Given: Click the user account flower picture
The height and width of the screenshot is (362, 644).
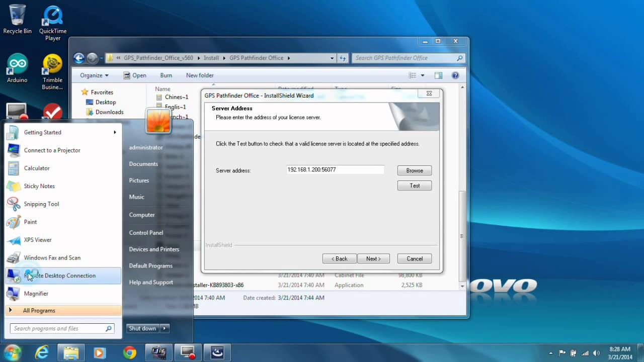Looking at the screenshot, I should 158,121.
